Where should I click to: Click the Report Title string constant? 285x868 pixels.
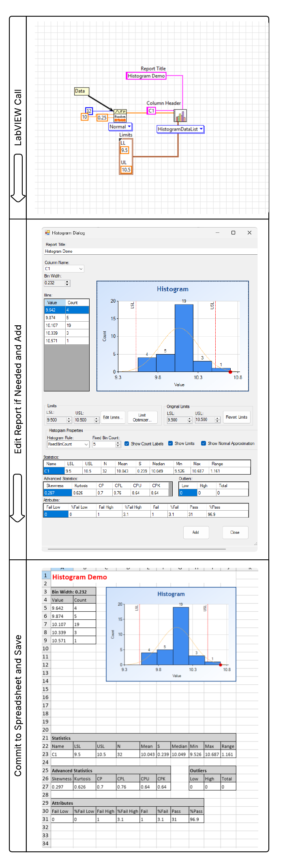pyautogui.click(x=146, y=76)
